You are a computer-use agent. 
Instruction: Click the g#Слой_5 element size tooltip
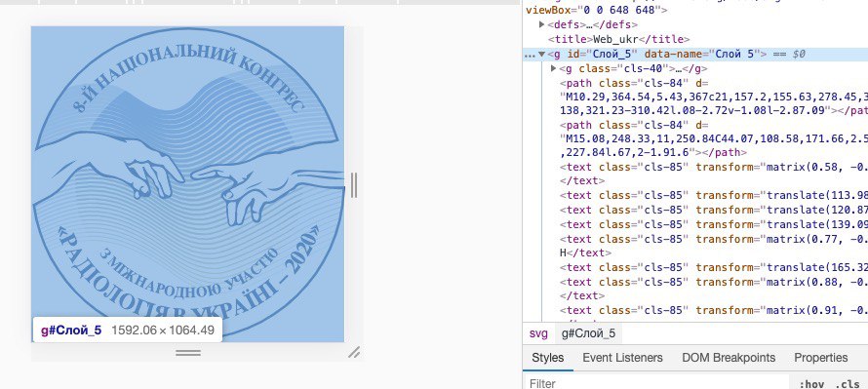pos(128,331)
